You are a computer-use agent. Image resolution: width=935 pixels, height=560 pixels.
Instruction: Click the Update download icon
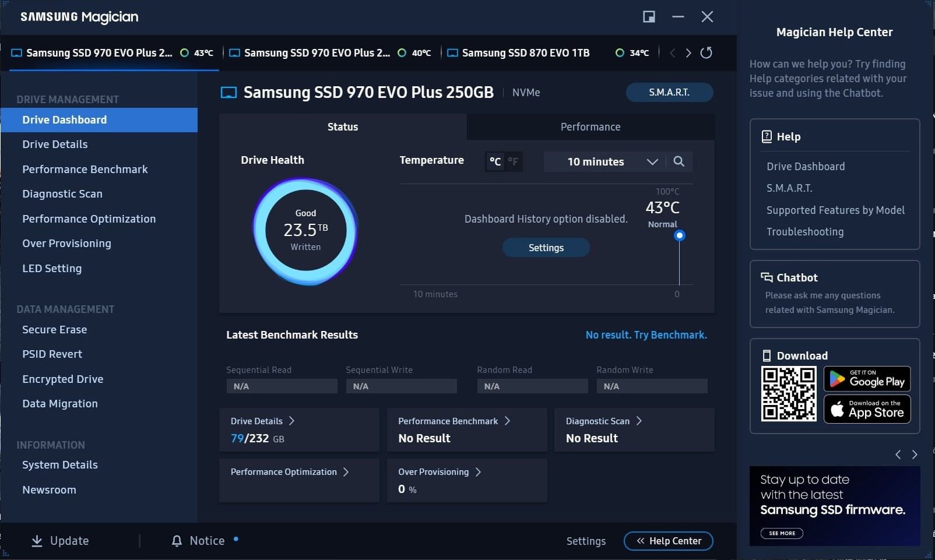click(37, 541)
